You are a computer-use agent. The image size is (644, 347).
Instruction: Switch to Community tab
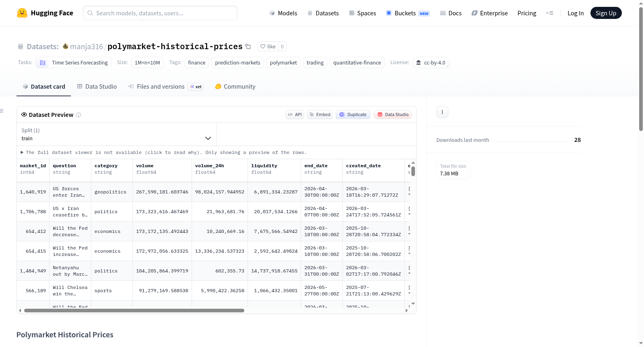[x=235, y=87]
